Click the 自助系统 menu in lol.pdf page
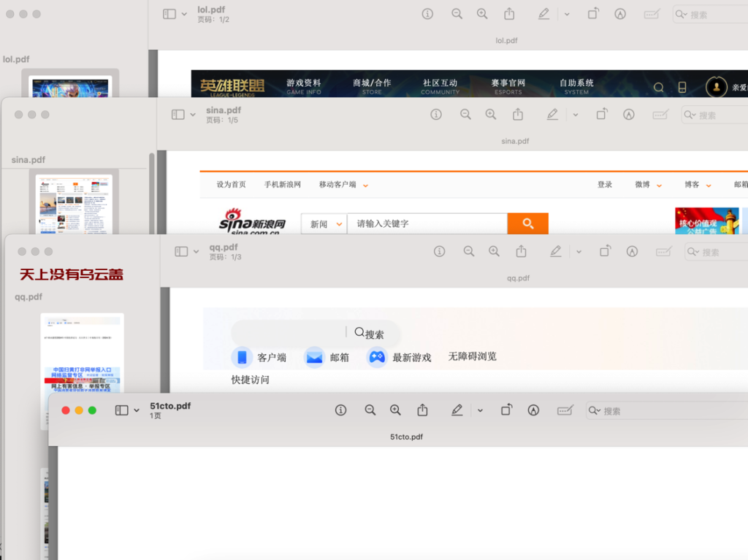748x560 pixels. 577,86
